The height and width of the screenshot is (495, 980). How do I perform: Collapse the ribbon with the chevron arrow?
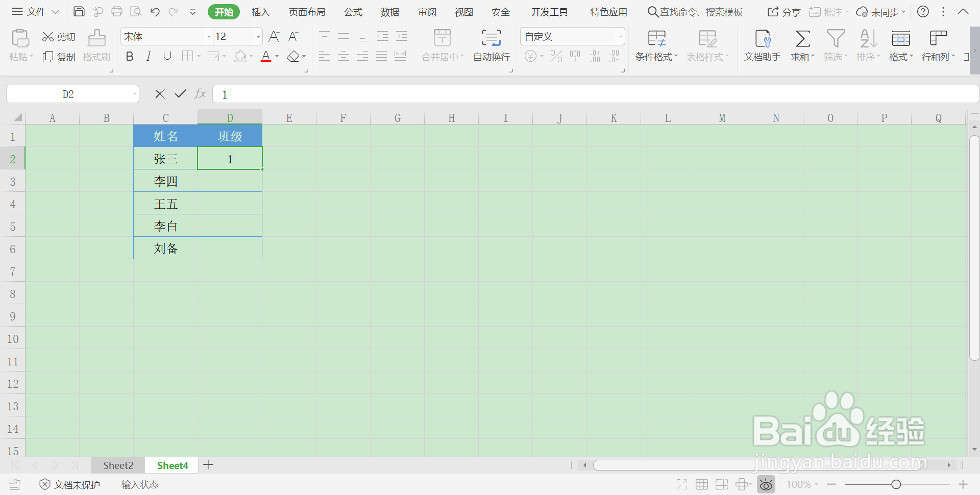click(963, 11)
